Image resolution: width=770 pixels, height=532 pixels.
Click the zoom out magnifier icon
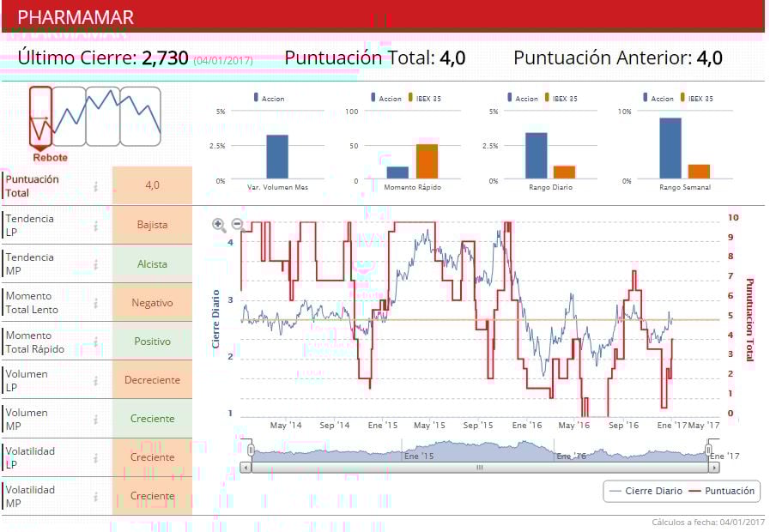coord(238,225)
